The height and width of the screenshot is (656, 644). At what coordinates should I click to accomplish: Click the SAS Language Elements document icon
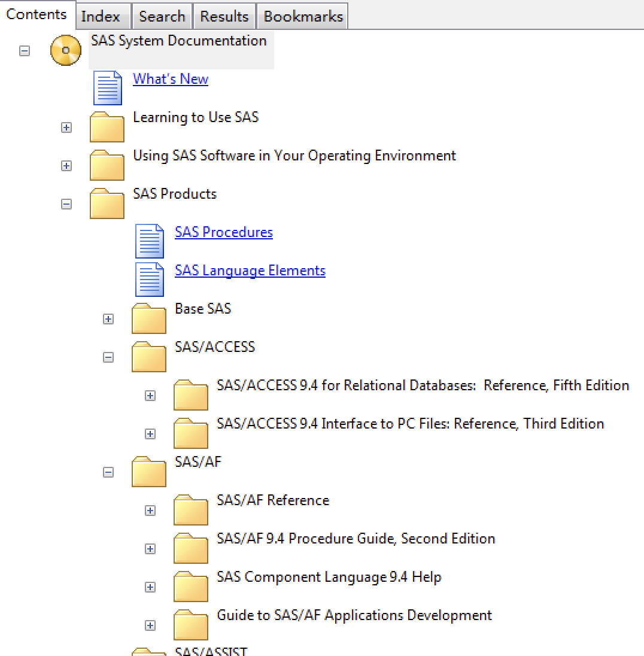click(x=150, y=280)
